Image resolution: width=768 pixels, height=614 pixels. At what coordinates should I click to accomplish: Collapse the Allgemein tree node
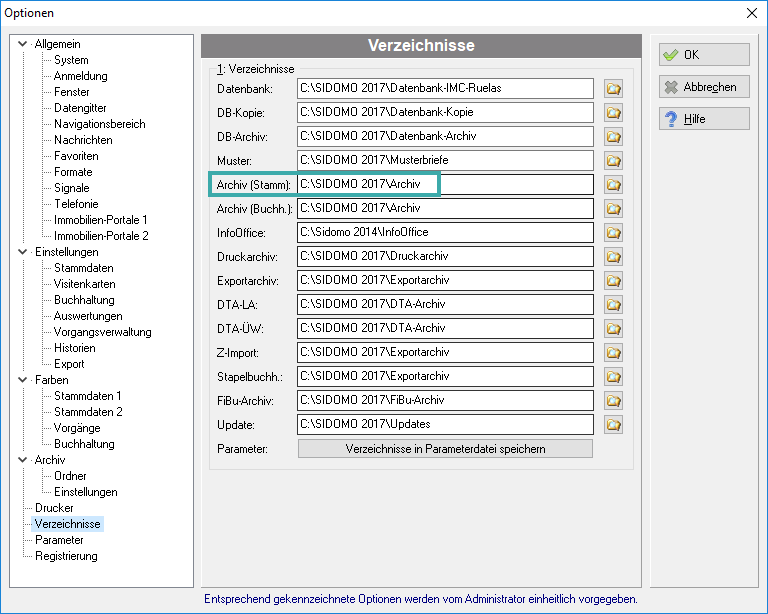[22, 44]
